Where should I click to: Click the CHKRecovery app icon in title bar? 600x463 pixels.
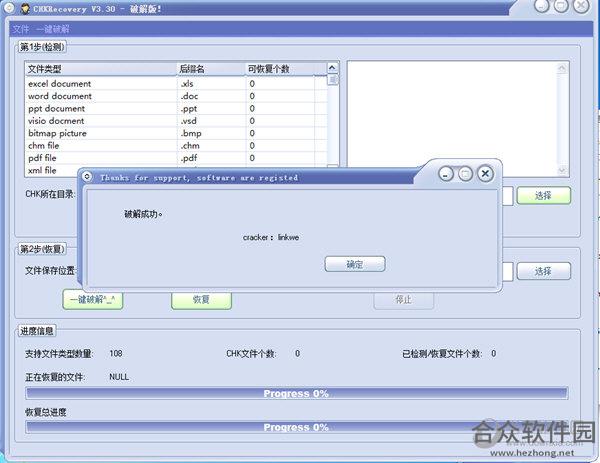(x=25, y=8)
